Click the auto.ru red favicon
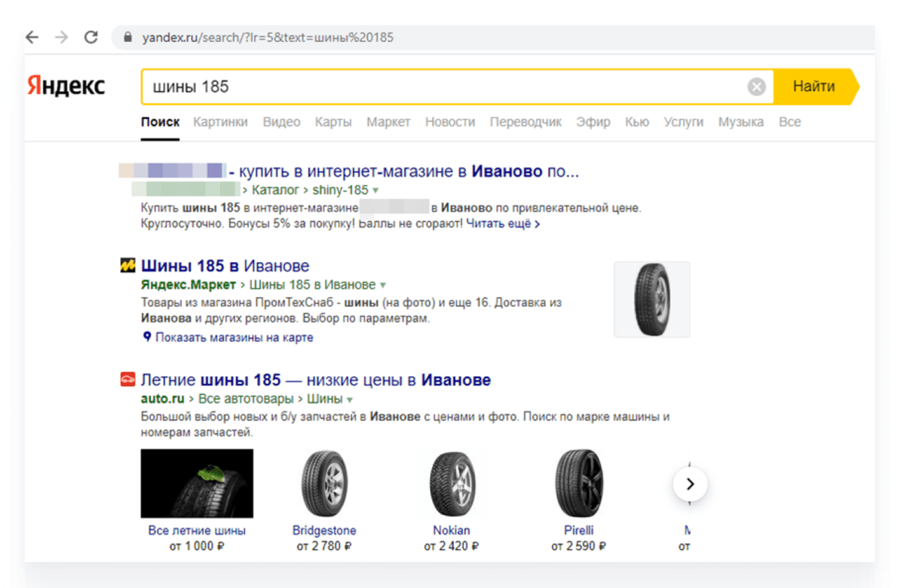Image resolution: width=899 pixels, height=588 pixels. coord(127,380)
